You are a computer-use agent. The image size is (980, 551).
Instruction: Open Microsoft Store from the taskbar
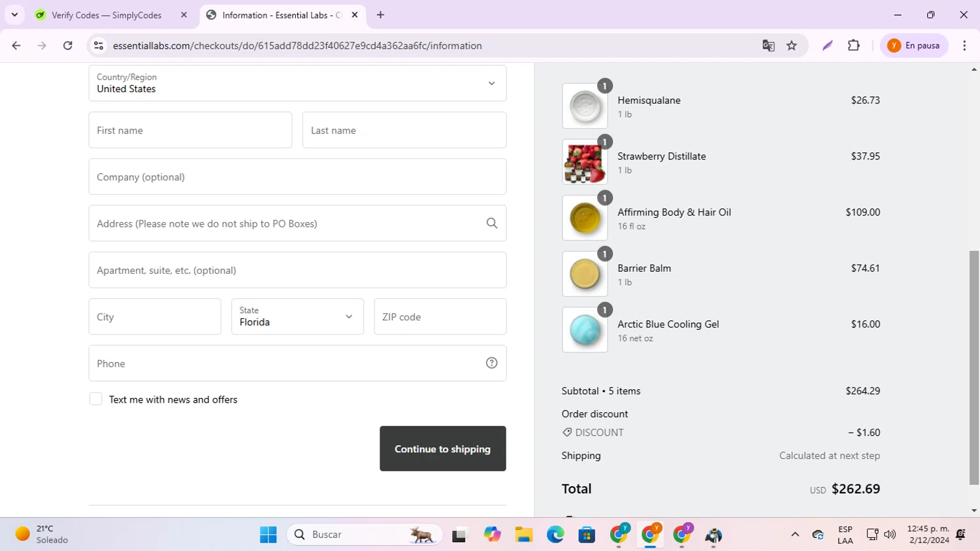click(587, 535)
